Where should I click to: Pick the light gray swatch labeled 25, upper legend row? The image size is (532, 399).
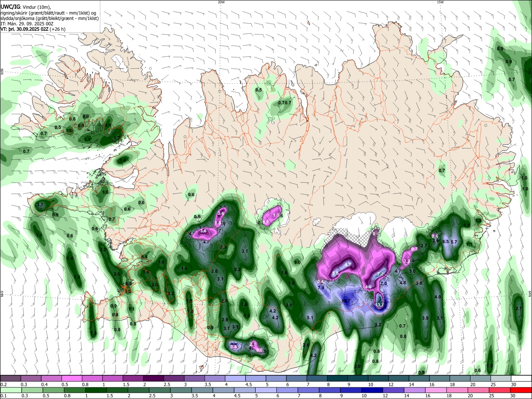click(500, 378)
